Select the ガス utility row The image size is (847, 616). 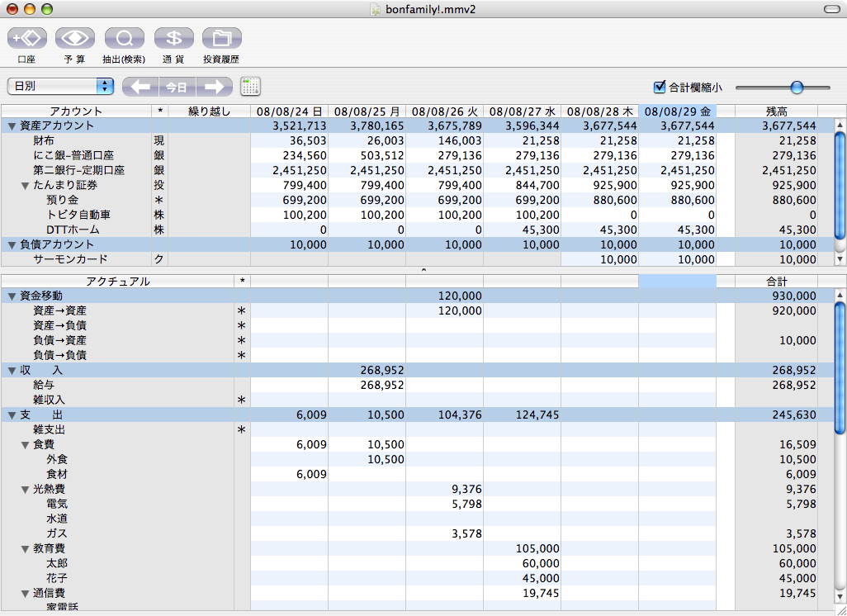point(416,534)
